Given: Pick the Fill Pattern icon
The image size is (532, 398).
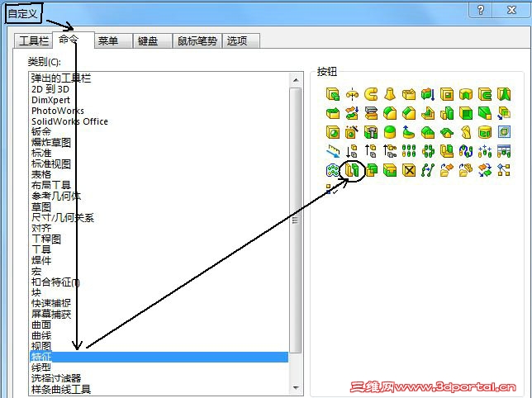Looking at the screenshot, I should tap(333, 170).
